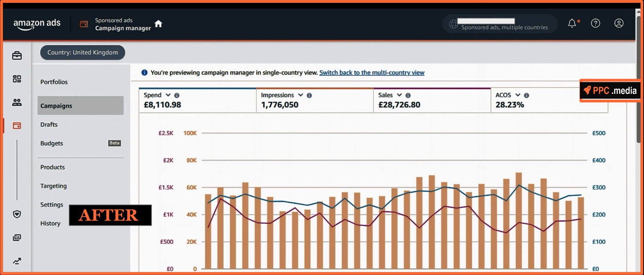Viewport: 644px width, 275px height.
Task: Open the notifications bell
Action: pos(572,23)
